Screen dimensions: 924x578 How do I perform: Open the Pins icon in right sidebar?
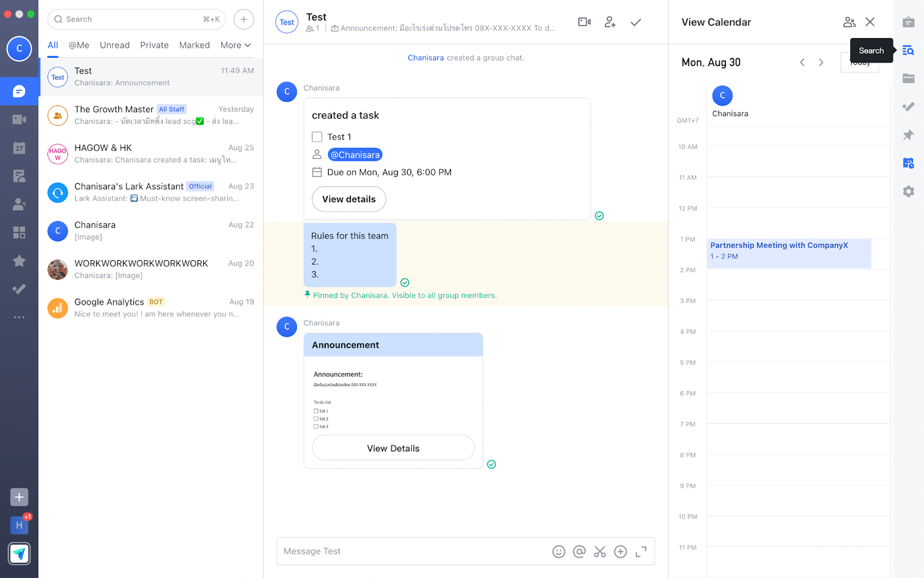point(908,135)
